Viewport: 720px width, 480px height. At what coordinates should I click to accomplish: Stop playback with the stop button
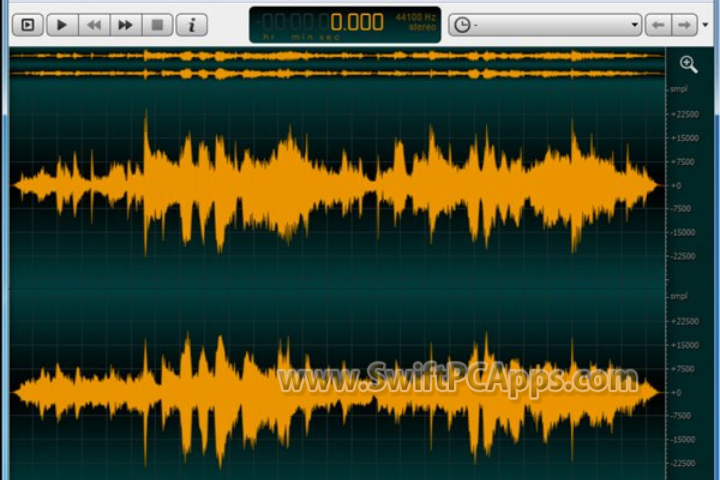tap(157, 25)
